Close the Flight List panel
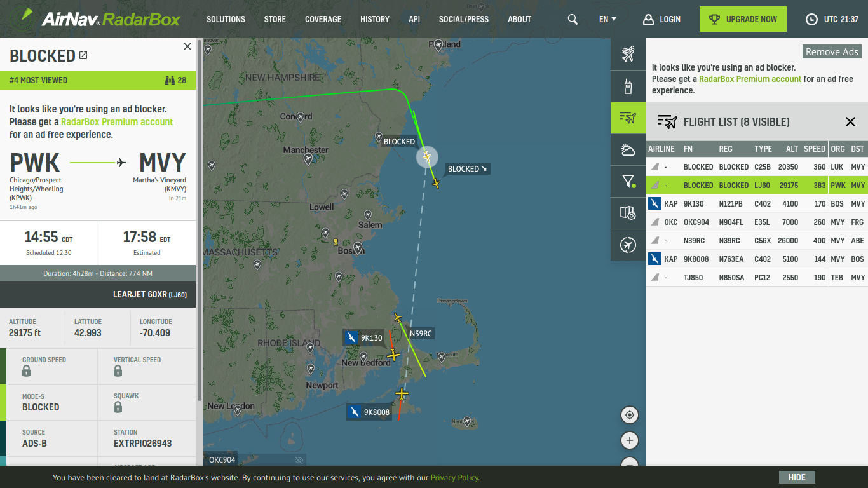 (850, 122)
